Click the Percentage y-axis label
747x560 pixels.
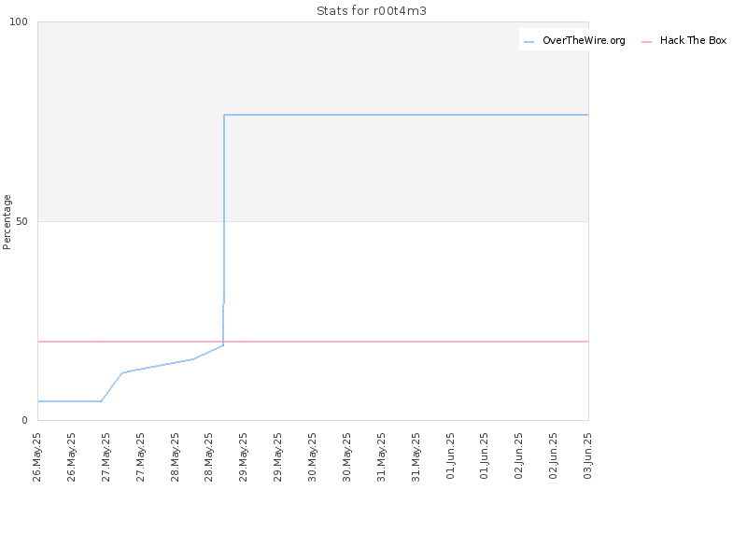tap(7, 222)
